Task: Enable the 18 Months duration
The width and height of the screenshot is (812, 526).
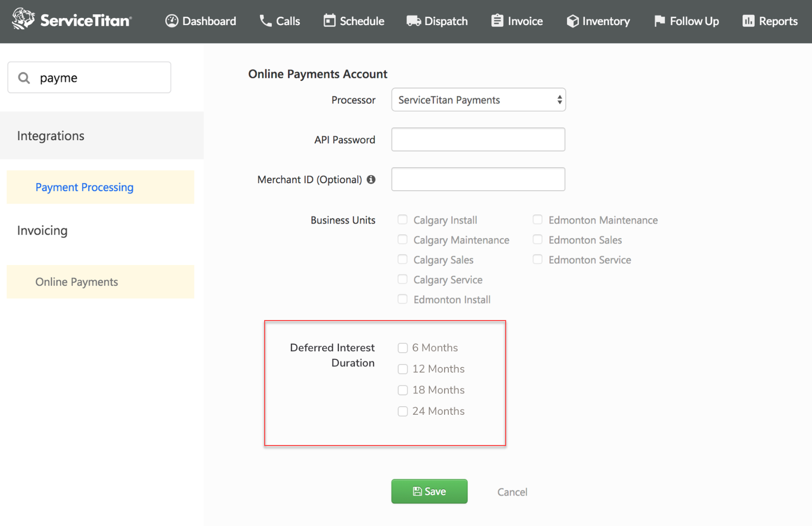Action: pyautogui.click(x=403, y=390)
